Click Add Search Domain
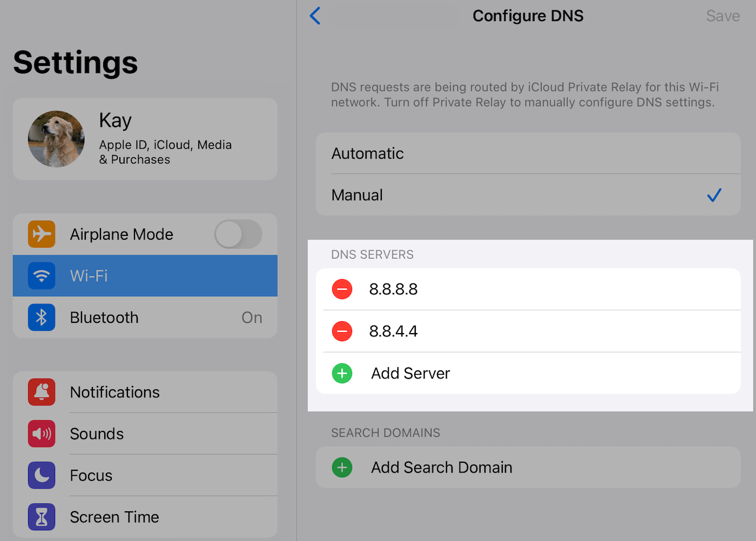 point(441,467)
